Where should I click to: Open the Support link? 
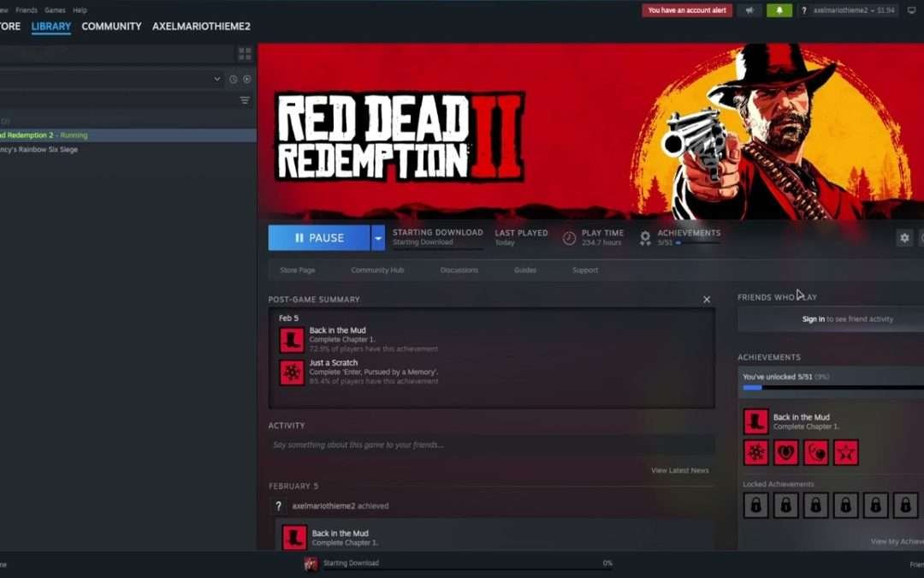click(x=585, y=270)
